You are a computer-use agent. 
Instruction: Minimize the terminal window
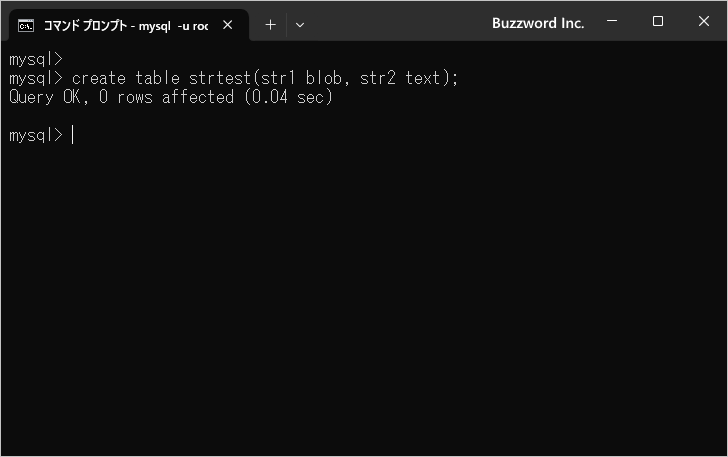tap(613, 21)
